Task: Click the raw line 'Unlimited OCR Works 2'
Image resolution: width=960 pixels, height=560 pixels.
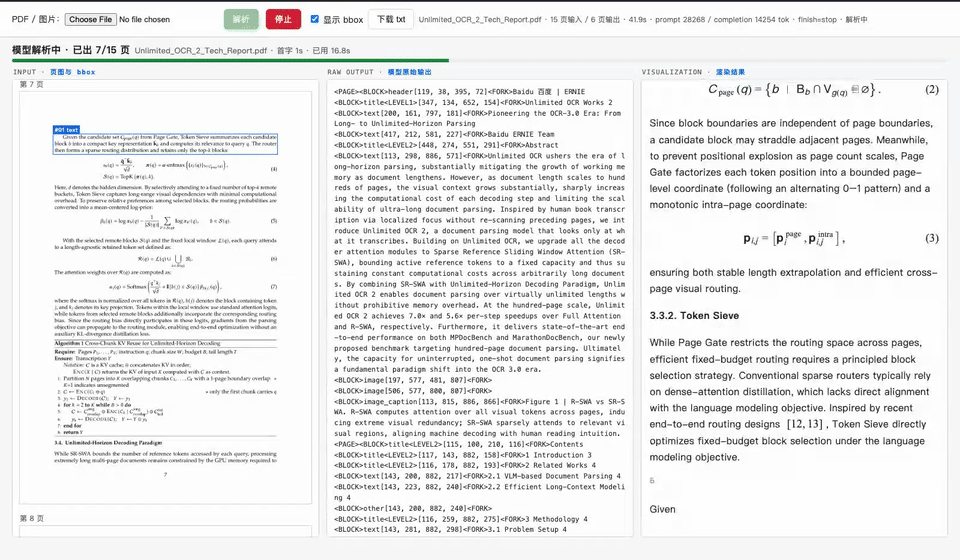Action: point(473,103)
